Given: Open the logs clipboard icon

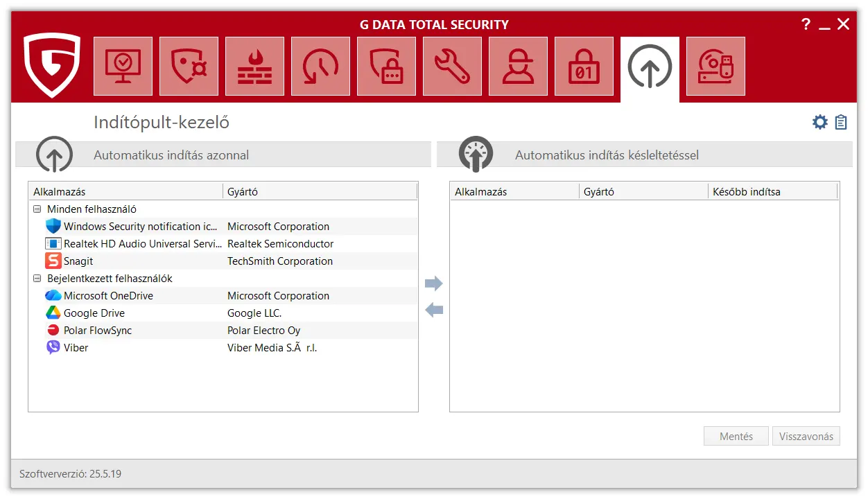Looking at the screenshot, I should tap(841, 123).
